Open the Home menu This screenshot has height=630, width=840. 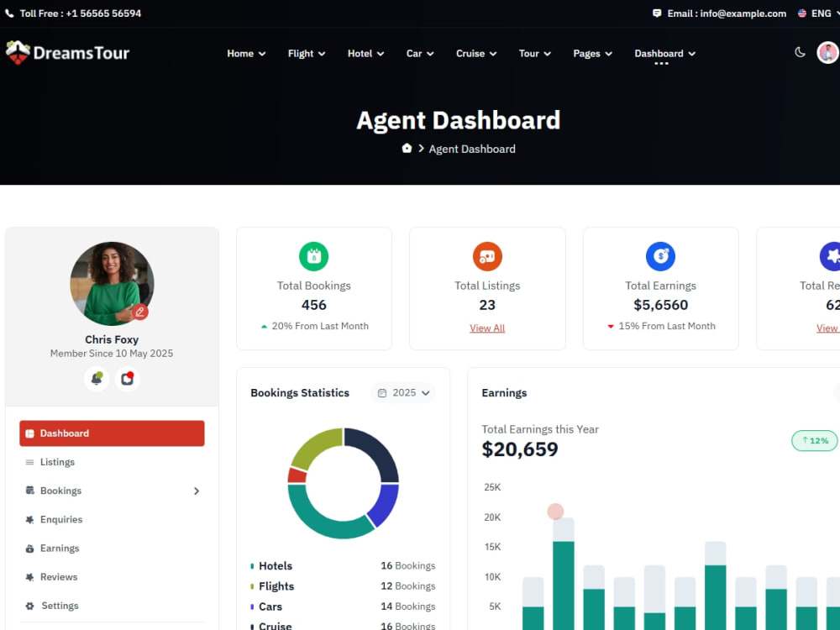coord(246,54)
